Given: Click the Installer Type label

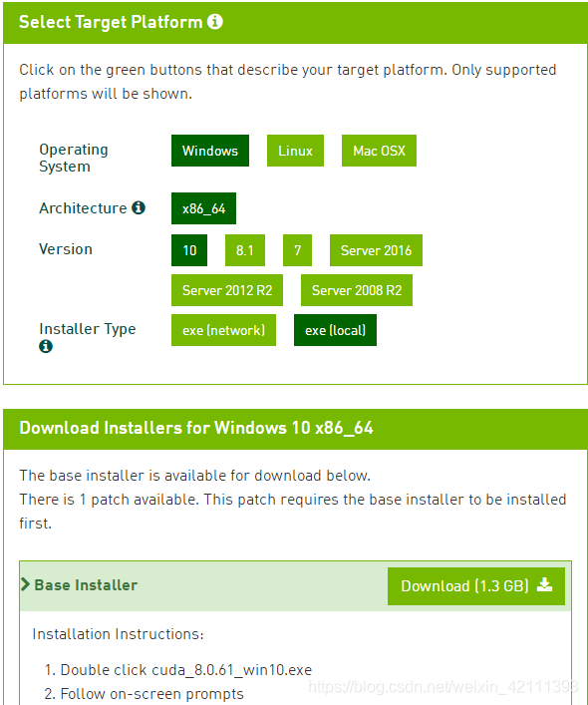Looking at the screenshot, I should pos(87,329).
